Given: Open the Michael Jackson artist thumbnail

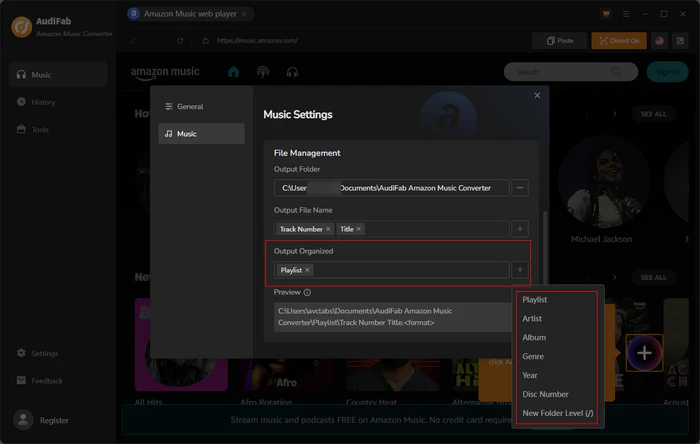Looking at the screenshot, I should click(604, 182).
